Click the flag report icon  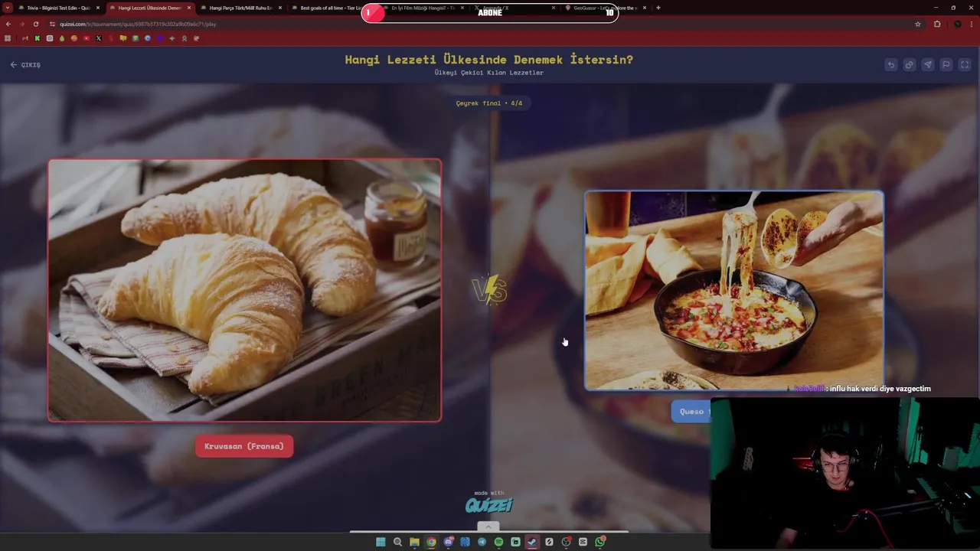point(946,65)
